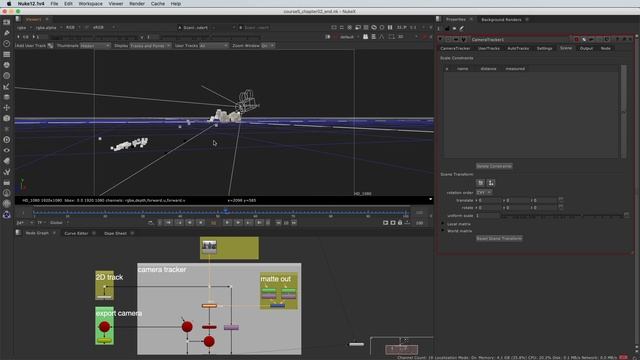Switch to the UserTracks tab
This screenshot has width=640, height=360.
pos(489,49)
